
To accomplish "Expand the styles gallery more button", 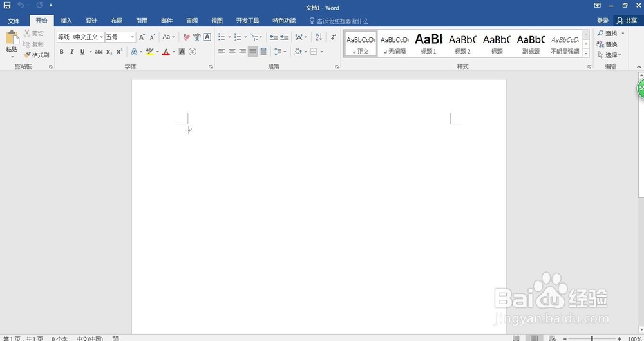I will [586, 53].
